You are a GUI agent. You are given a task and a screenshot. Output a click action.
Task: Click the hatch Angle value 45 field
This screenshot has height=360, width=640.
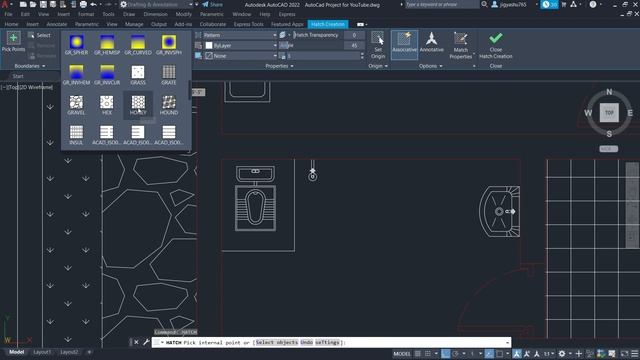pyautogui.click(x=354, y=46)
